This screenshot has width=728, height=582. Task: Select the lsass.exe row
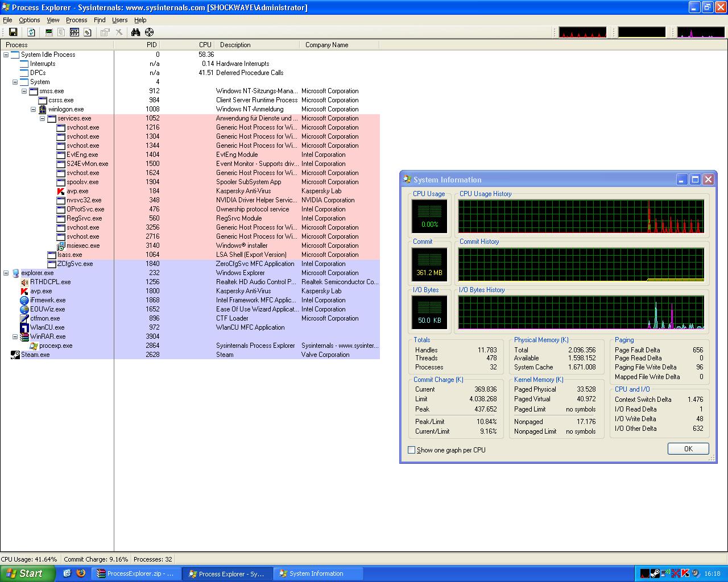(190, 255)
